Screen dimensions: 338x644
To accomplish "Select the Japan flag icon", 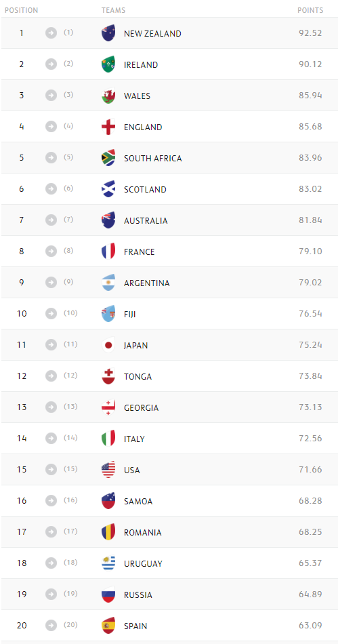I will click(x=108, y=345).
